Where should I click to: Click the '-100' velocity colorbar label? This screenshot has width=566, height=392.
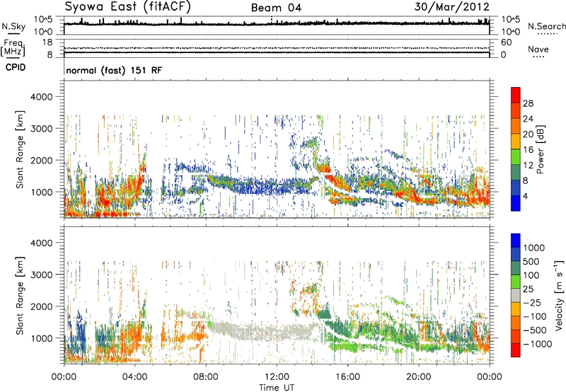click(x=535, y=316)
